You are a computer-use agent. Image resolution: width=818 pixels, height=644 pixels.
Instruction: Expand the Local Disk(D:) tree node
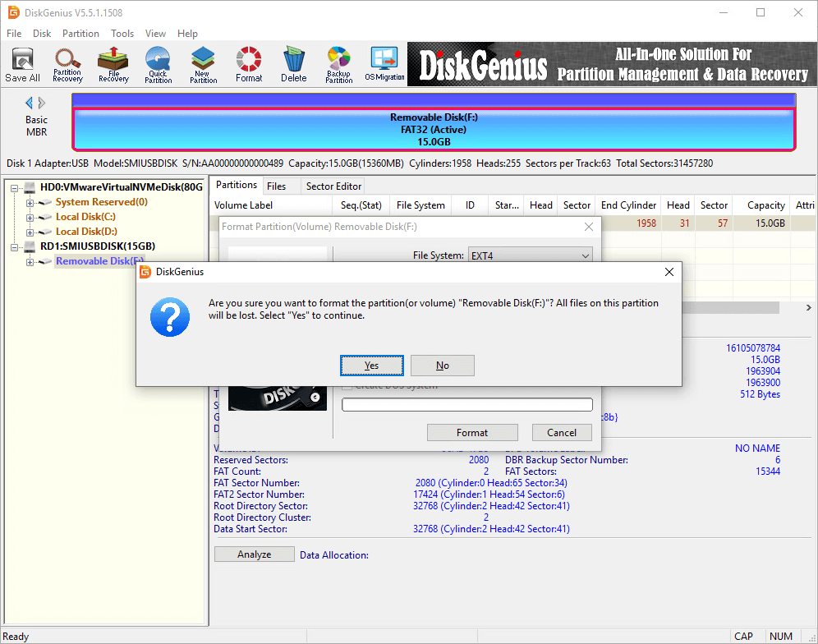coord(30,232)
